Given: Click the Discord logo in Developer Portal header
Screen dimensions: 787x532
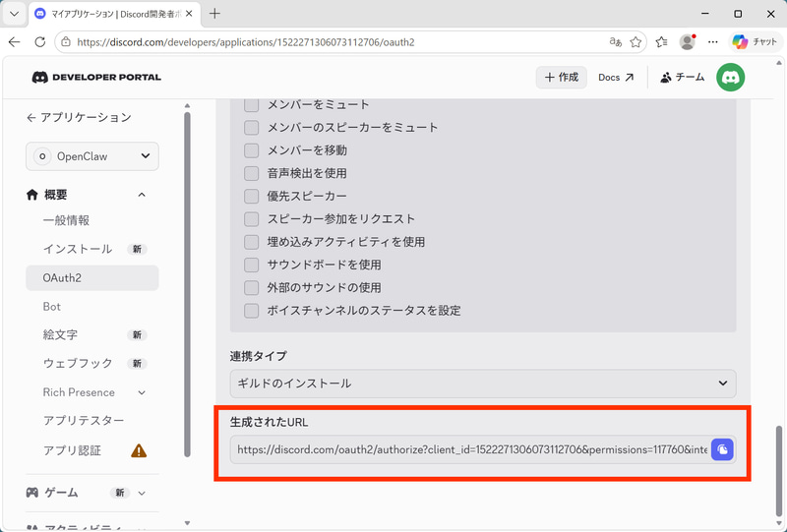Looking at the screenshot, I should tap(40, 78).
